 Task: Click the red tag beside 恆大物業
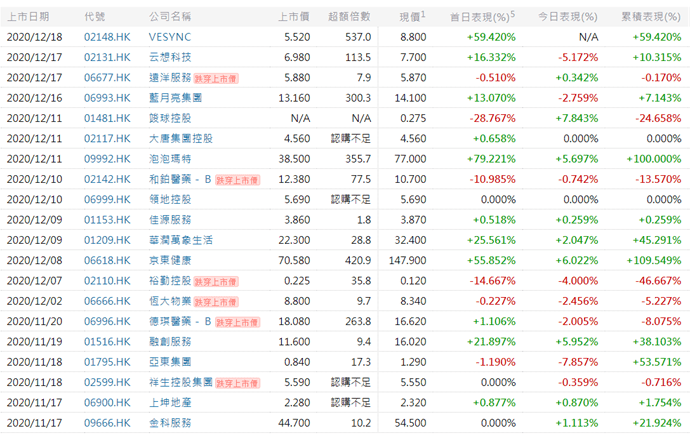click(216, 302)
